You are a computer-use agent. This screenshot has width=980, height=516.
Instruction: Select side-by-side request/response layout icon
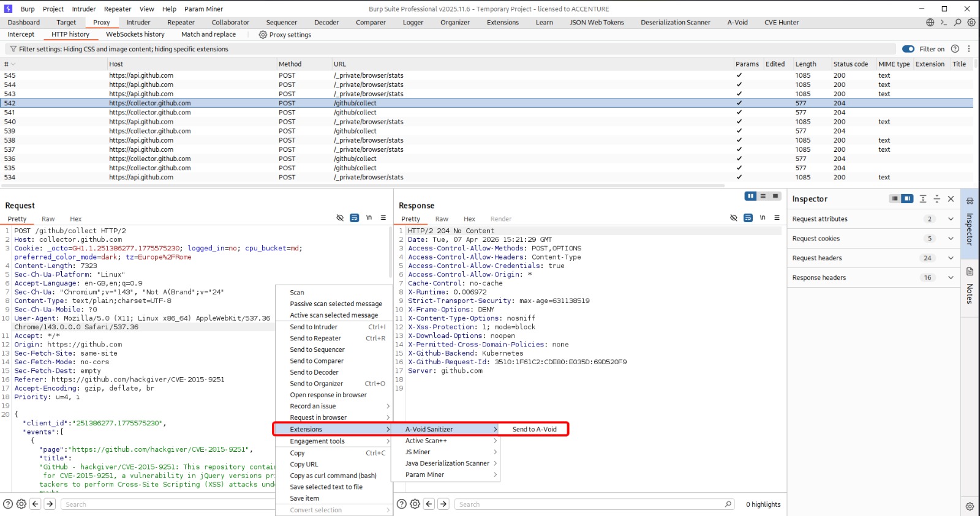[x=750, y=196]
